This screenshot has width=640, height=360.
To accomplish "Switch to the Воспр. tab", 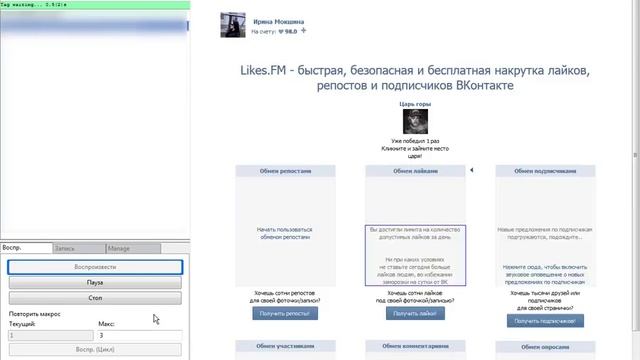I will [x=27, y=248].
